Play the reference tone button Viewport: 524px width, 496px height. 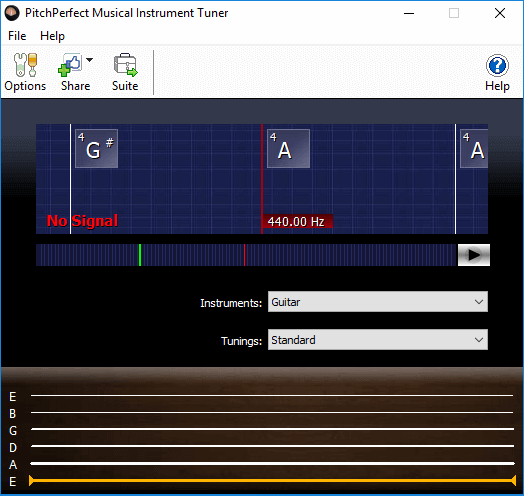[474, 255]
